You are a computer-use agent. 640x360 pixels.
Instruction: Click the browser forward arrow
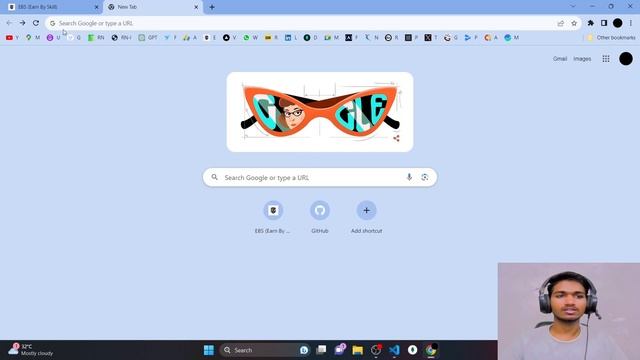(22, 23)
